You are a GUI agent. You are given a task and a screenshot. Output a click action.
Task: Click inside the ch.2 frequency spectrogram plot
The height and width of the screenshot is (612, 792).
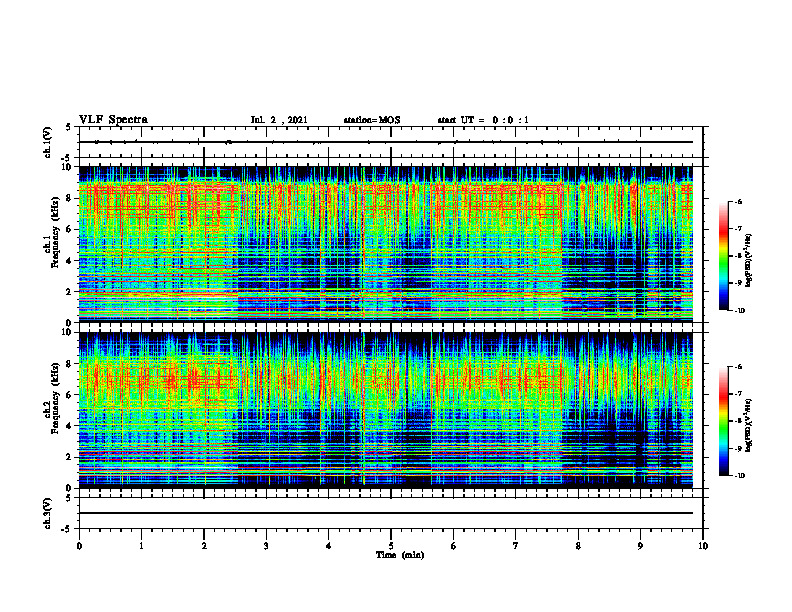pyautogui.click(x=386, y=410)
